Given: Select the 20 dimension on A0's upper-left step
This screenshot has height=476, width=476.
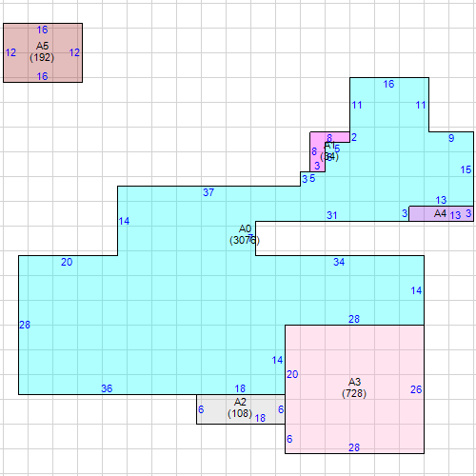Looking at the screenshot, I should click(x=67, y=262).
